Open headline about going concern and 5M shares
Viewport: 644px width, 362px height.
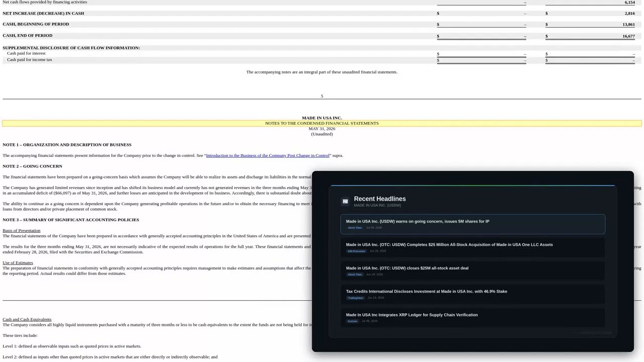point(472,224)
